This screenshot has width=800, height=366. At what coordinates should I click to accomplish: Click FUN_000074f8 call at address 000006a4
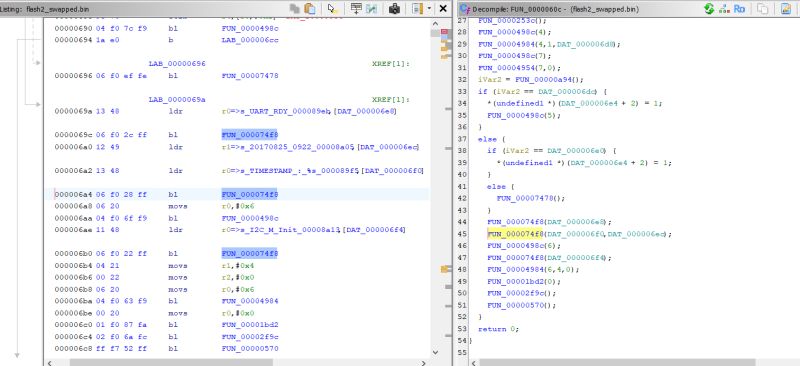[x=249, y=194]
